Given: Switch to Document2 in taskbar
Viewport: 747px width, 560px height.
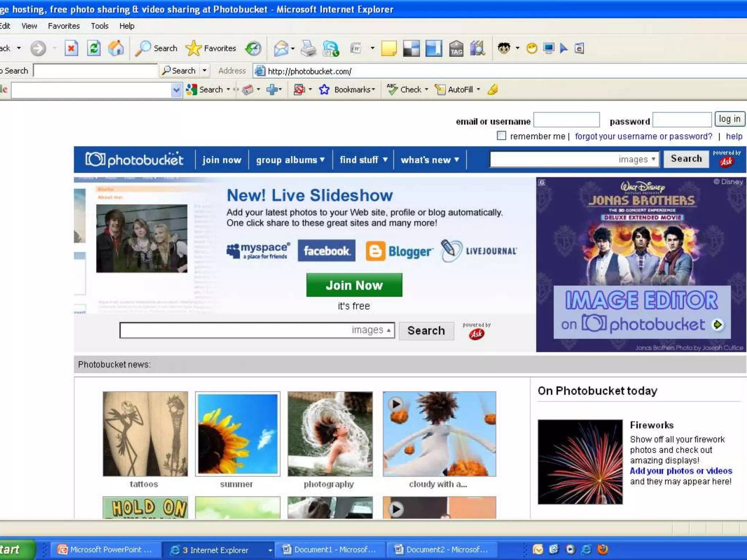Looking at the screenshot, I should [x=442, y=549].
